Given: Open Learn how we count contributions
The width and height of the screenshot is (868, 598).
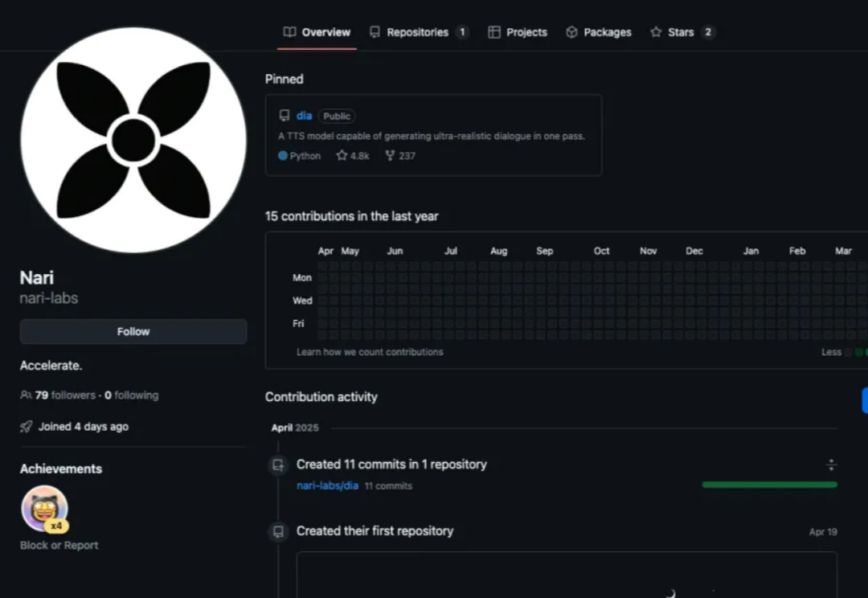Looking at the screenshot, I should coord(370,352).
